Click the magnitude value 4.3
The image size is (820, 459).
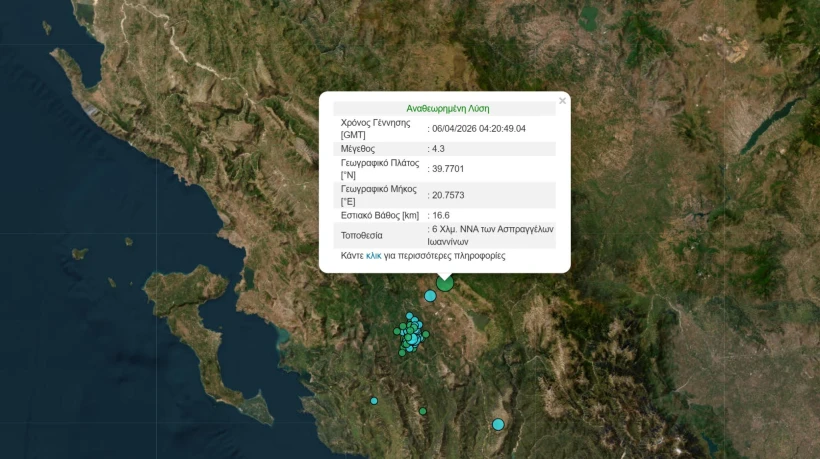[x=438, y=148]
